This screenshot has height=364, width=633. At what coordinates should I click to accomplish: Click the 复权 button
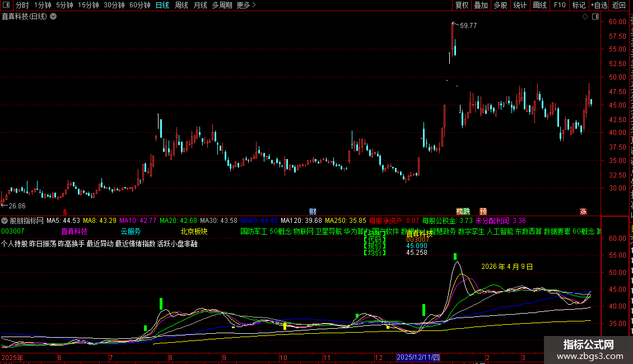(462, 6)
